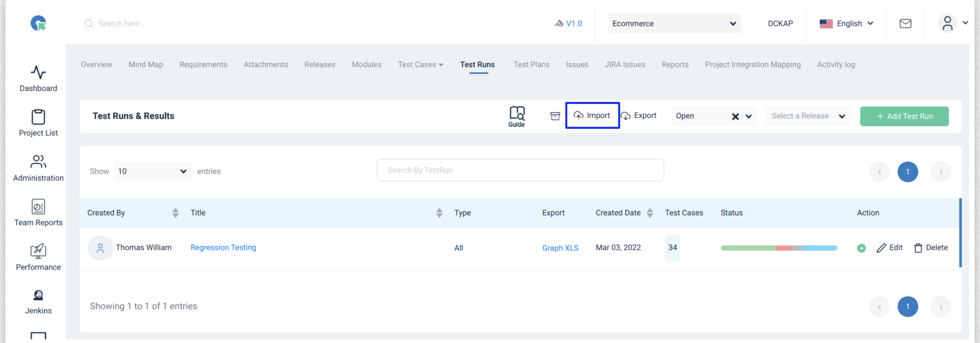Open the JIRA Issues tab
The height and width of the screenshot is (343, 980).
[x=625, y=65]
